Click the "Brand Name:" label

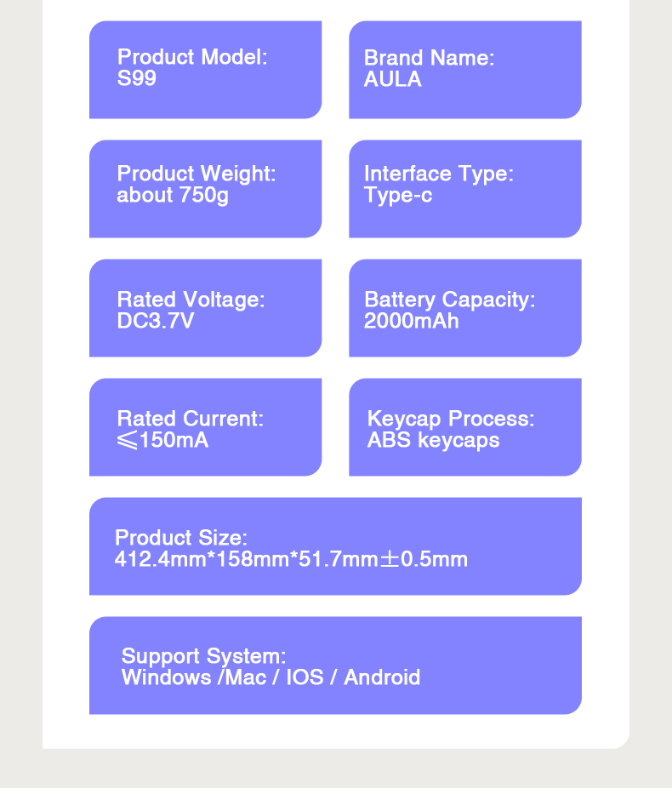coord(429,58)
